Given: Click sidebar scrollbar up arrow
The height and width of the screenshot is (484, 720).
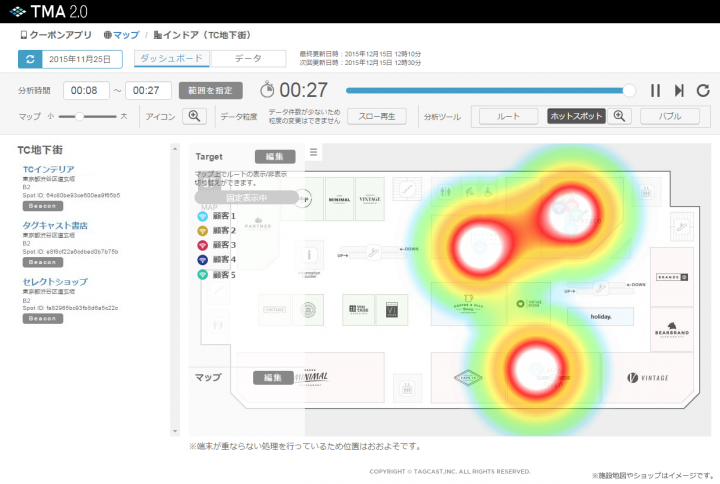Looking at the screenshot, I should [x=175, y=149].
